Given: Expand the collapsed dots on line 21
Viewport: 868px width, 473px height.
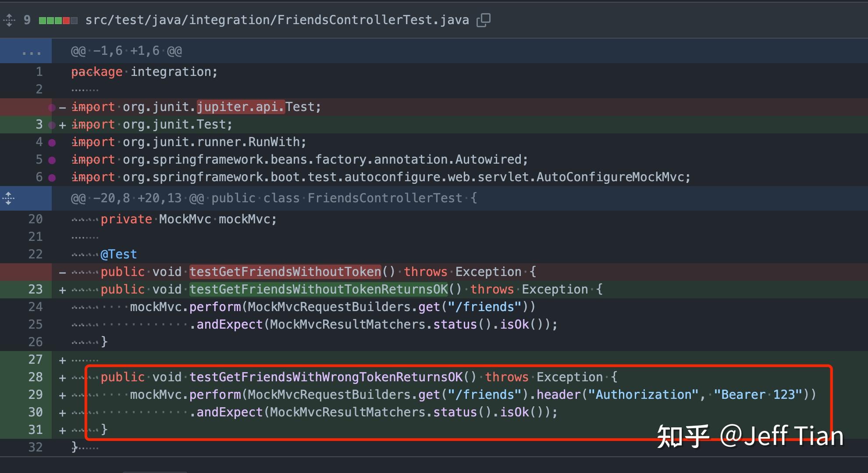Looking at the screenshot, I should 84,236.
